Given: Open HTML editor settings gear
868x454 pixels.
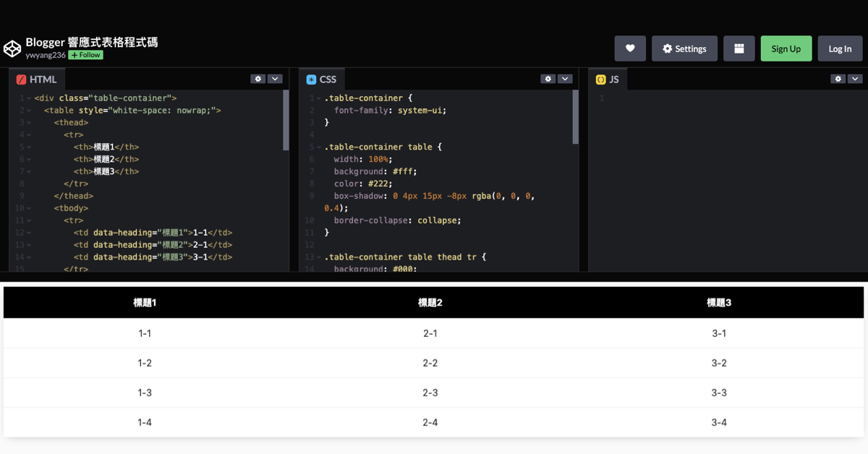Looking at the screenshot, I should point(258,79).
